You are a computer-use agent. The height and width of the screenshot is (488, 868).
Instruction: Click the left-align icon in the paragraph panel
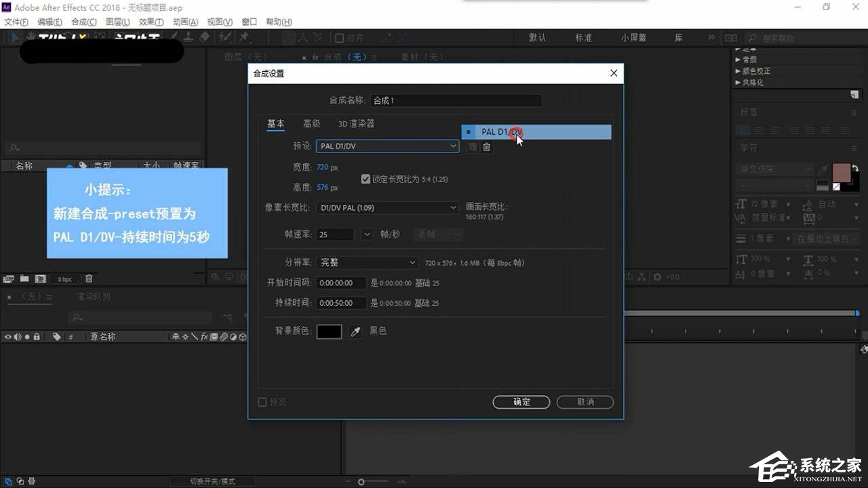point(743,130)
